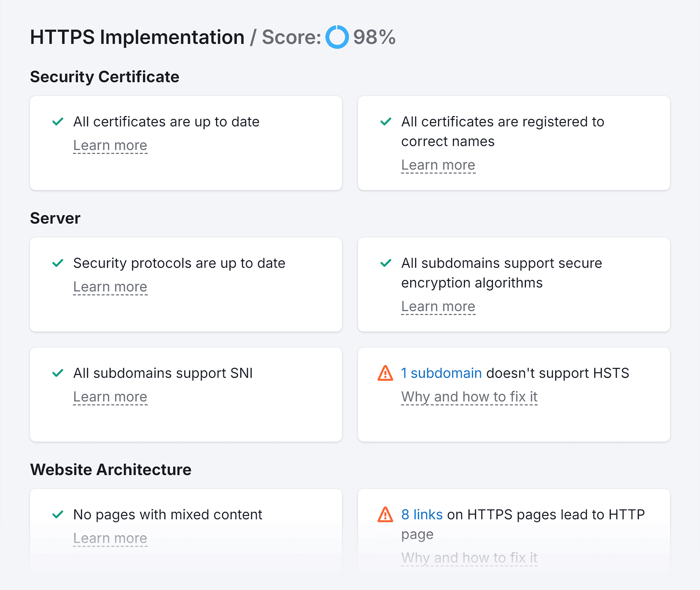The width and height of the screenshot is (700, 590).
Task: Click text 'doesn't support HSTS'
Action: (x=557, y=373)
